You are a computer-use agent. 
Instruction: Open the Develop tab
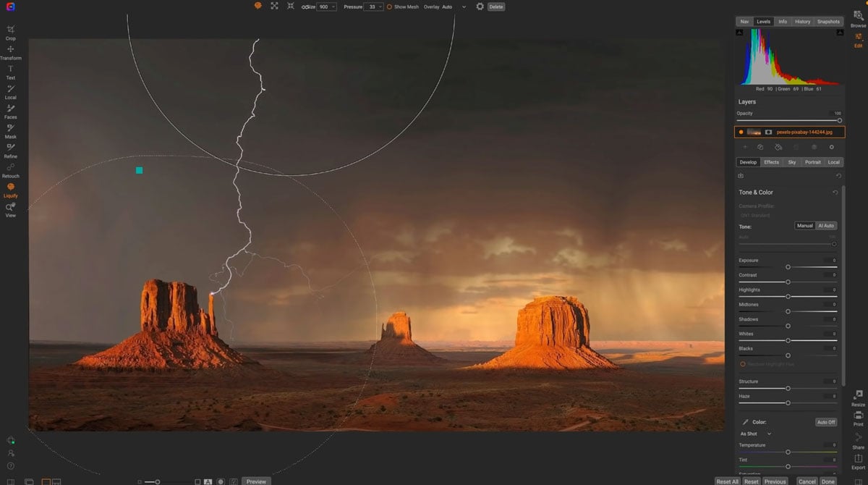point(748,162)
